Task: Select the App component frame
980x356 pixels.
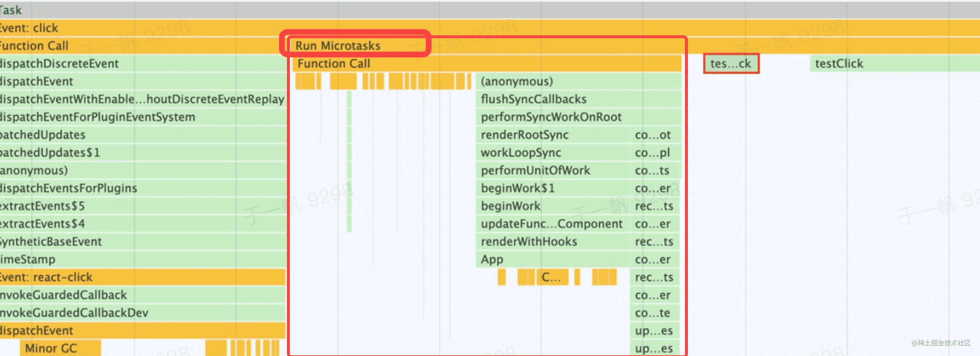Action: point(552,259)
